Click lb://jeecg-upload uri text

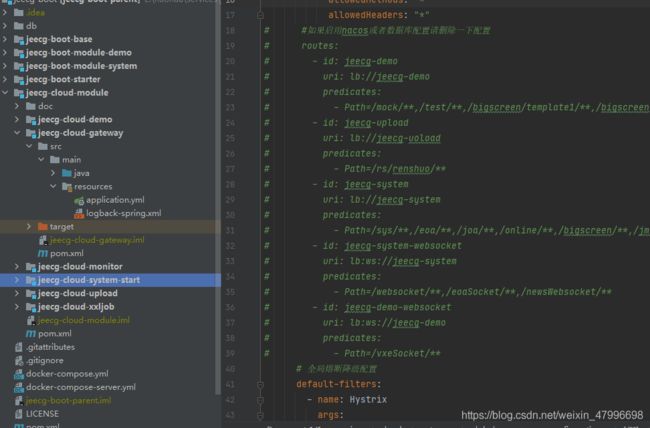tap(395, 138)
